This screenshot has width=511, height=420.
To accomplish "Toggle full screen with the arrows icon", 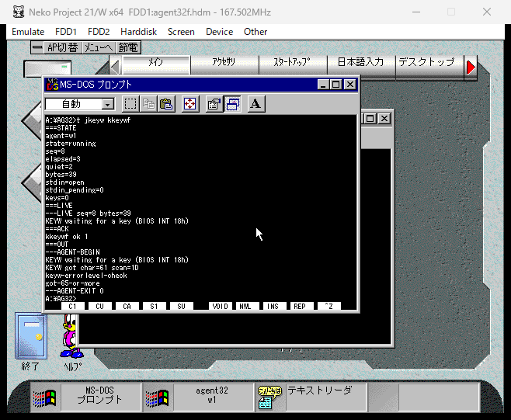I will pyautogui.click(x=190, y=104).
